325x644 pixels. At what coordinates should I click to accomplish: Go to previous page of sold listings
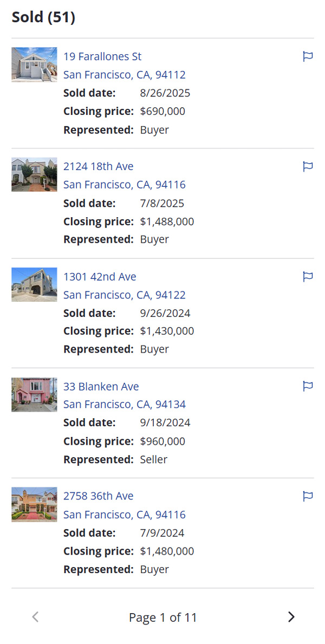pyautogui.click(x=36, y=617)
